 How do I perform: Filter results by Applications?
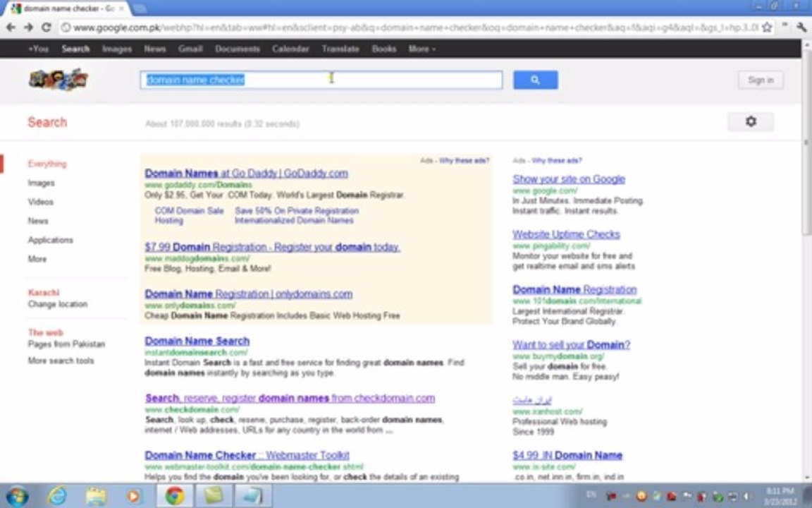(51, 240)
